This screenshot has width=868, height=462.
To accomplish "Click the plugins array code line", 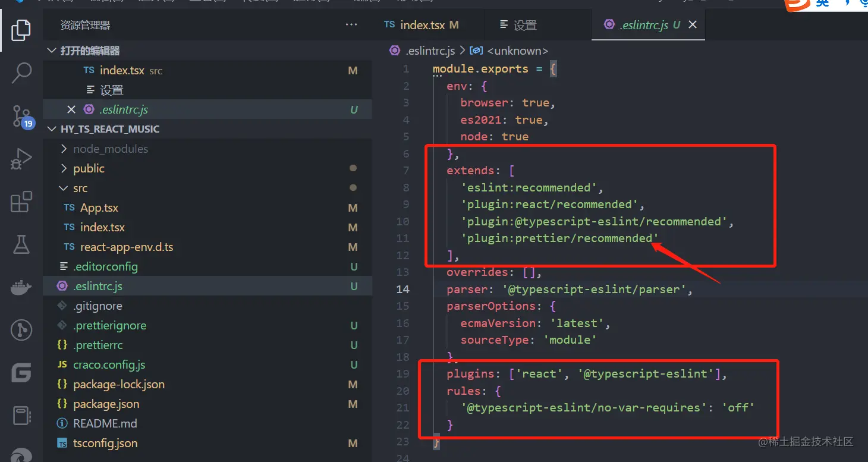I will pos(587,374).
